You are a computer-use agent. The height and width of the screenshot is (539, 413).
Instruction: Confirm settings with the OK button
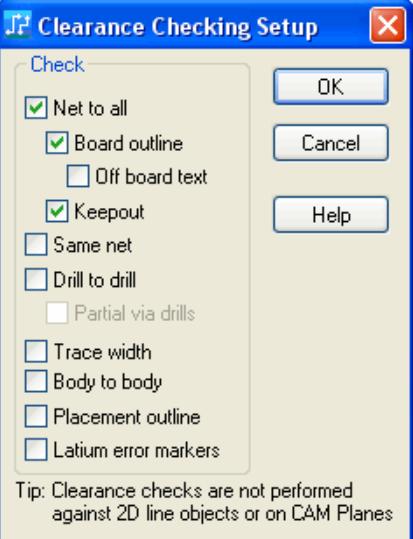click(x=331, y=87)
